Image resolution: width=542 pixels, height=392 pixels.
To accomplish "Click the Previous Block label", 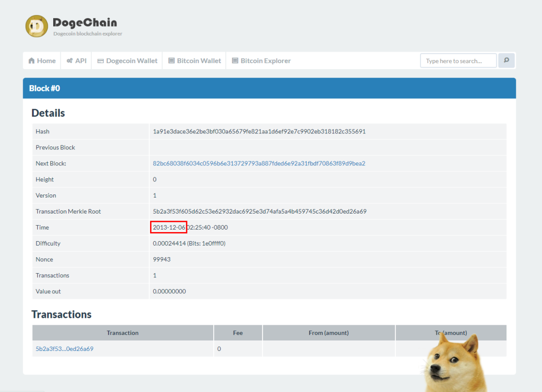I will point(55,147).
